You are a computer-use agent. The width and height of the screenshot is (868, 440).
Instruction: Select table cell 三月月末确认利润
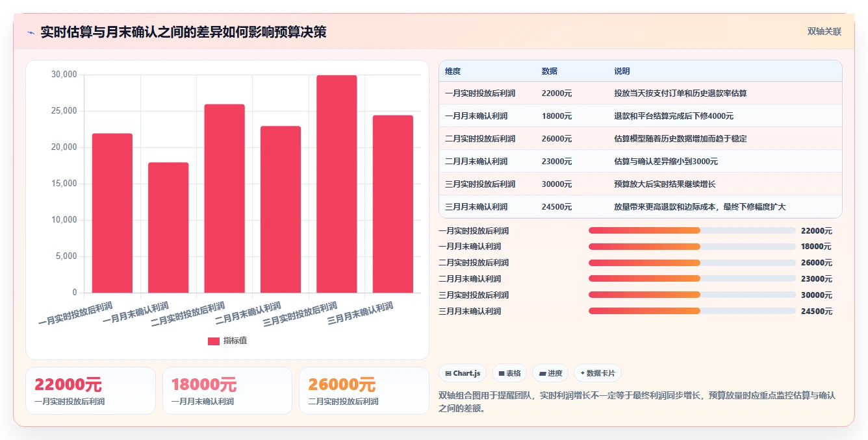[476, 207]
